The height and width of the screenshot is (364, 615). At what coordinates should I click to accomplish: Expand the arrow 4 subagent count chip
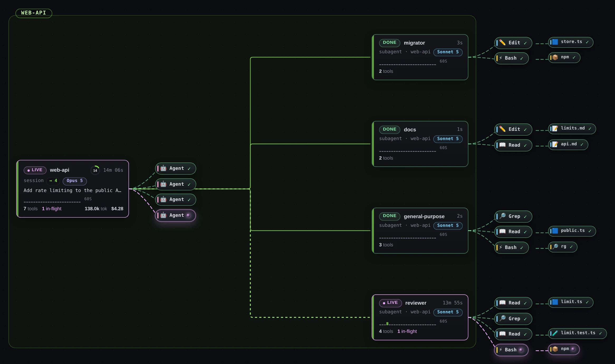click(x=53, y=181)
